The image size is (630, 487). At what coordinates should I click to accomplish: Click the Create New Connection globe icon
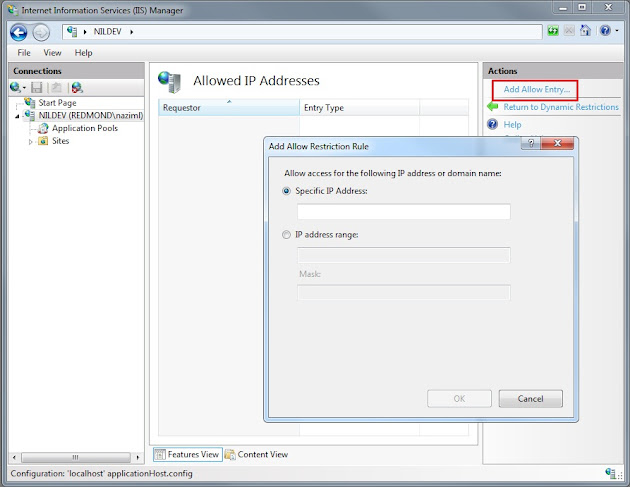click(x=16, y=87)
